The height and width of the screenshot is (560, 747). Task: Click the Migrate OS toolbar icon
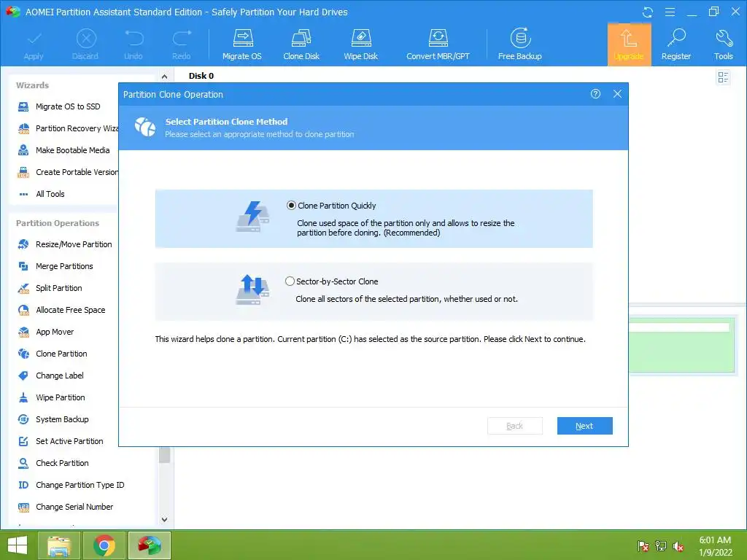[242, 44]
